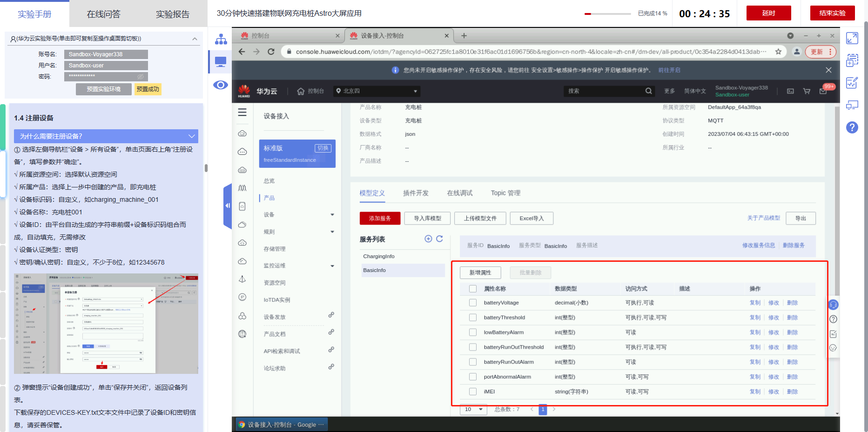Tick the portAbnormalAlarm row checkbox
Image resolution: width=868 pixels, height=432 pixels.
(473, 377)
